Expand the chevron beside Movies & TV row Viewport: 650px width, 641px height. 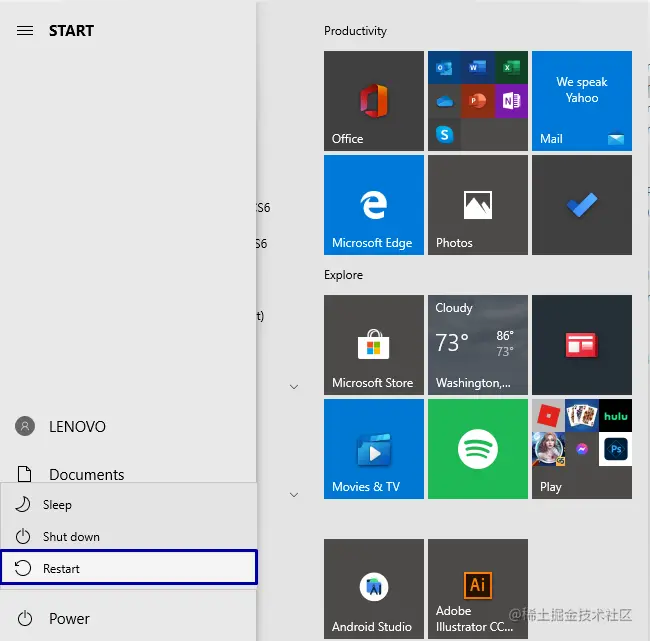(x=294, y=495)
